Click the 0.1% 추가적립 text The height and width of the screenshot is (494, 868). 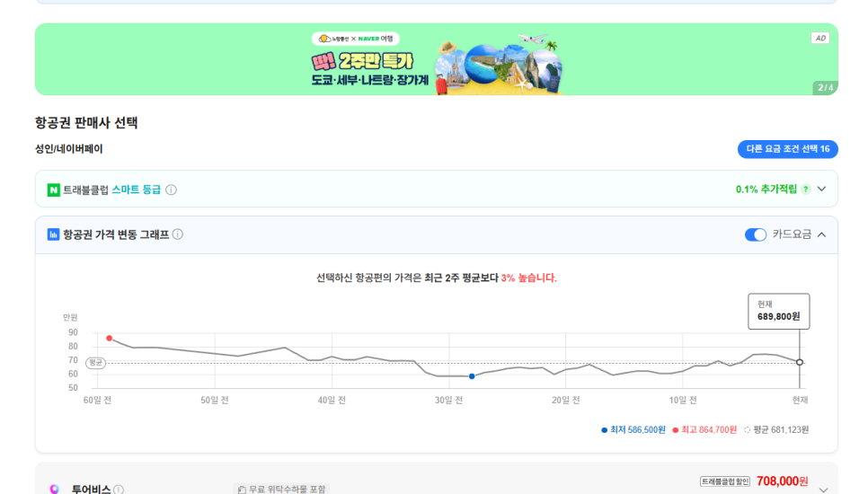point(766,190)
